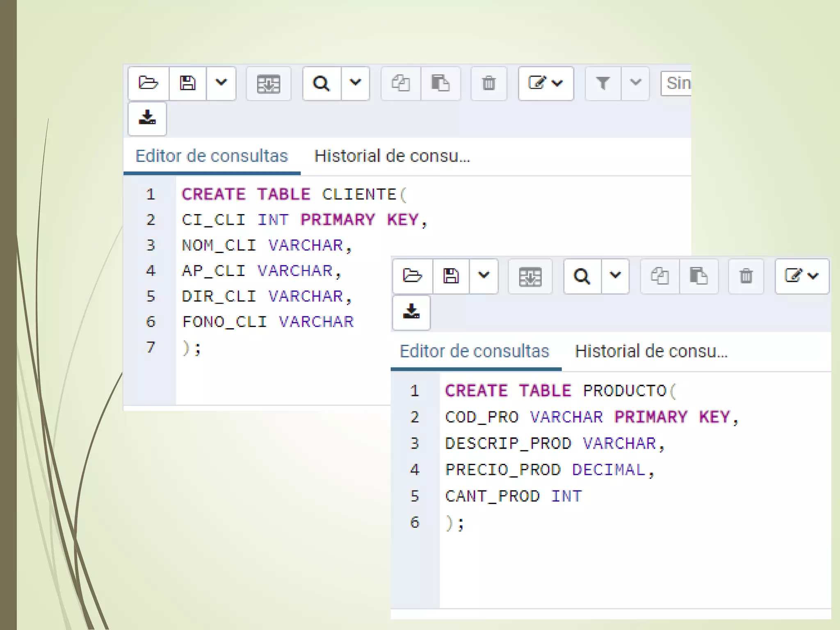Click delete trash icon in CLIENTE toolbar
This screenshot has width=840, height=630.
click(x=488, y=83)
